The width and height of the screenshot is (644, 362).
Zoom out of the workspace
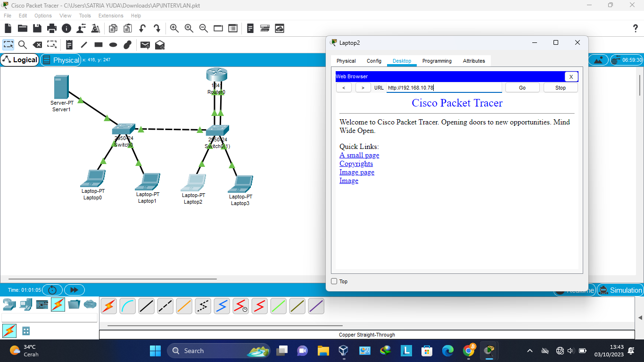click(204, 28)
